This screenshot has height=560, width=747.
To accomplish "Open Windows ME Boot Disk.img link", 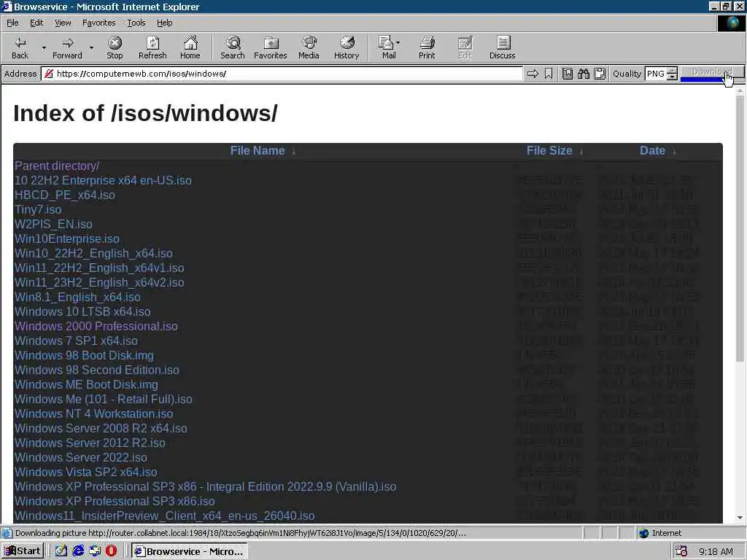I will tap(86, 385).
